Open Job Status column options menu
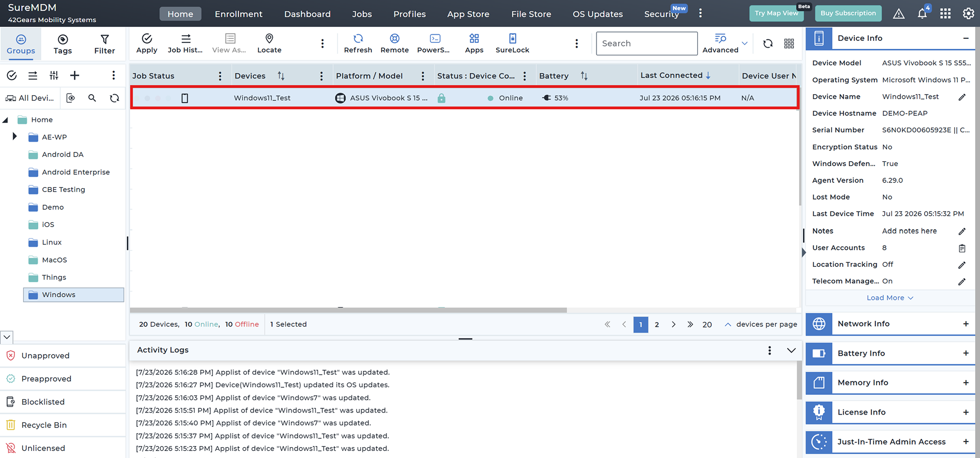The image size is (980, 458). pyautogui.click(x=220, y=76)
